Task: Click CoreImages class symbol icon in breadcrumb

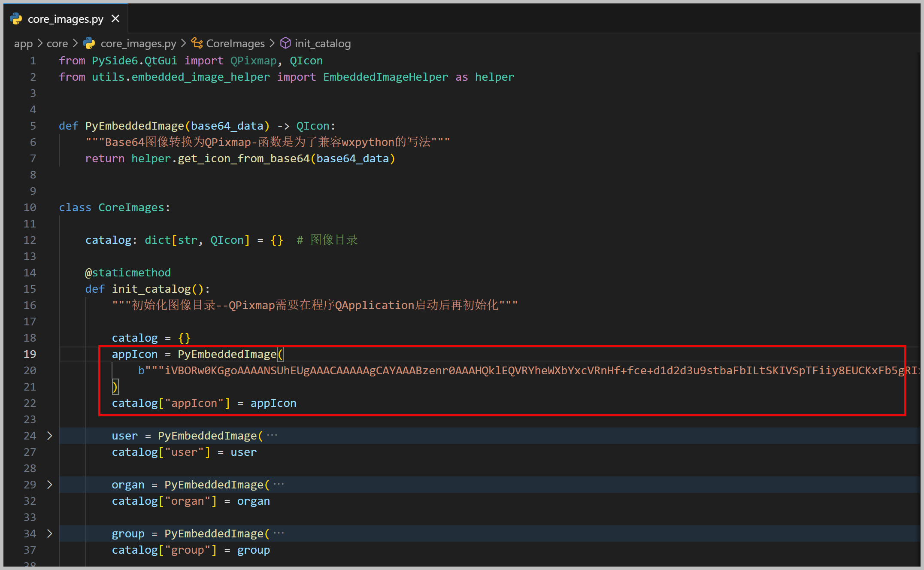Action: point(197,43)
